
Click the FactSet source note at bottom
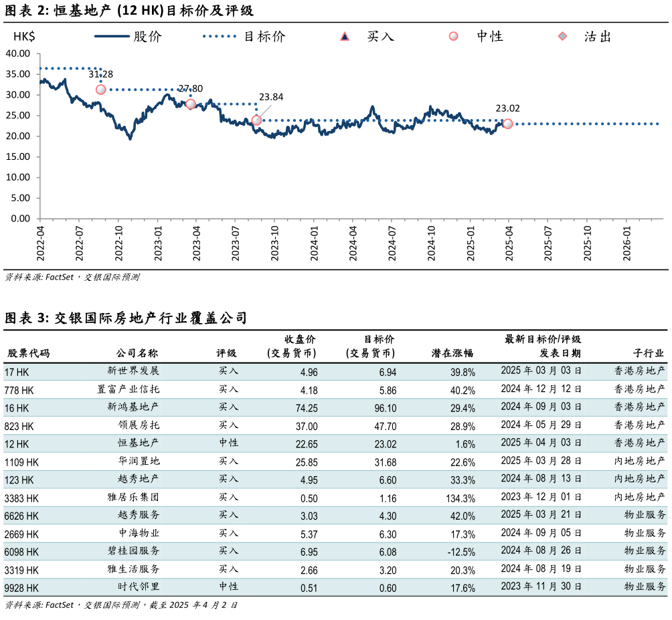[x=120, y=605]
